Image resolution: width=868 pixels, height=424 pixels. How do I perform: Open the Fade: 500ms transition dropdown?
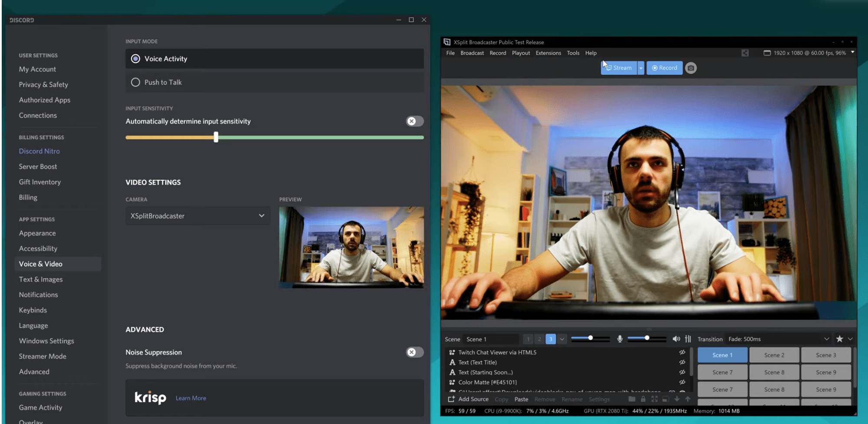779,339
